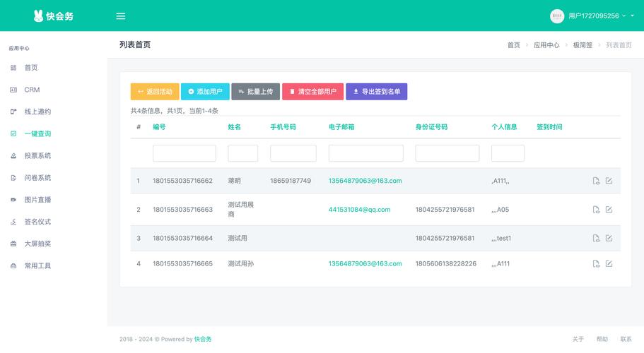This screenshot has width=644, height=353.
Task: Open 大屏抽奖 in the sidebar
Action: pyautogui.click(x=37, y=244)
